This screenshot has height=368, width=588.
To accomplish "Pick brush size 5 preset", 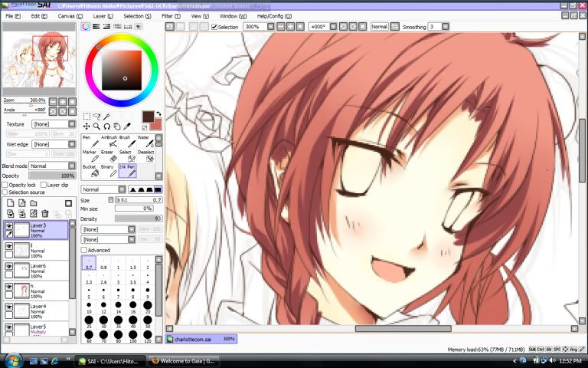I will pyautogui.click(x=89, y=292).
